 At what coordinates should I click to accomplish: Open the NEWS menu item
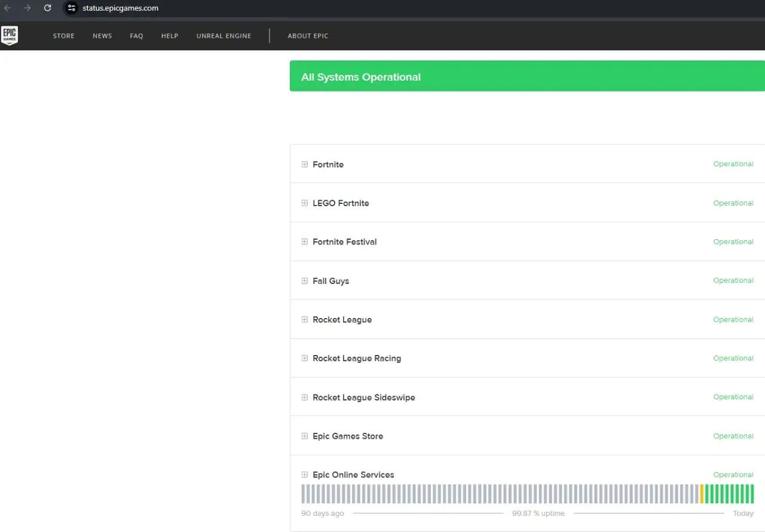tap(102, 36)
